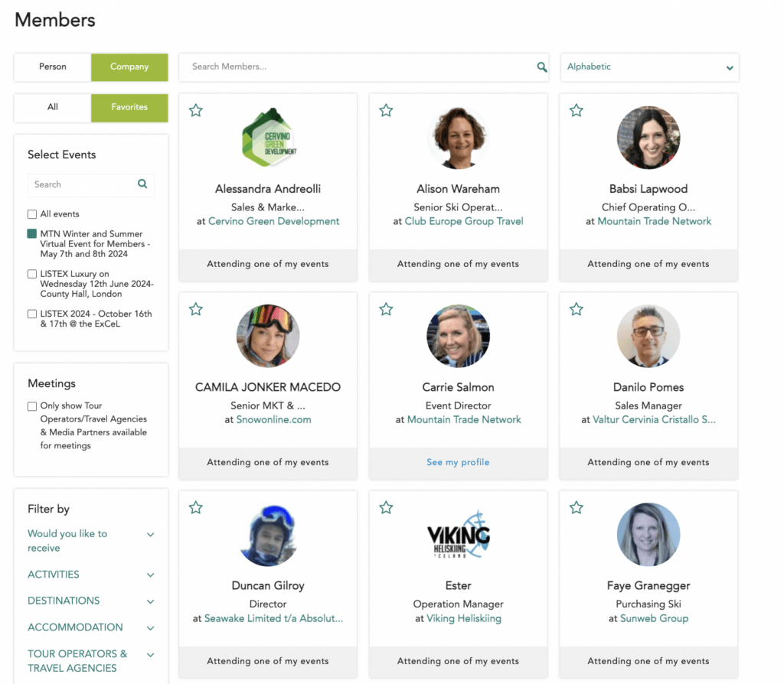Click the name Alessandra Andreolli
The height and width of the screenshot is (684, 784).
click(268, 189)
